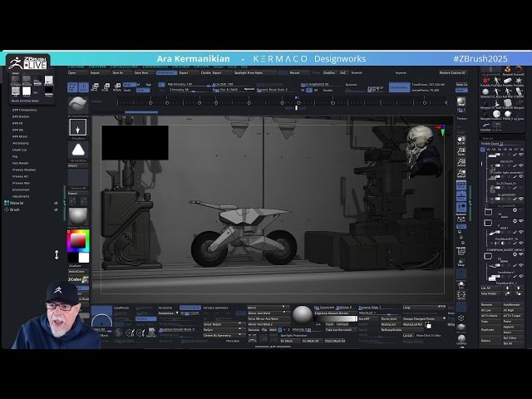Expand the BPR Filters section
532x399 pixels.
[20, 136]
